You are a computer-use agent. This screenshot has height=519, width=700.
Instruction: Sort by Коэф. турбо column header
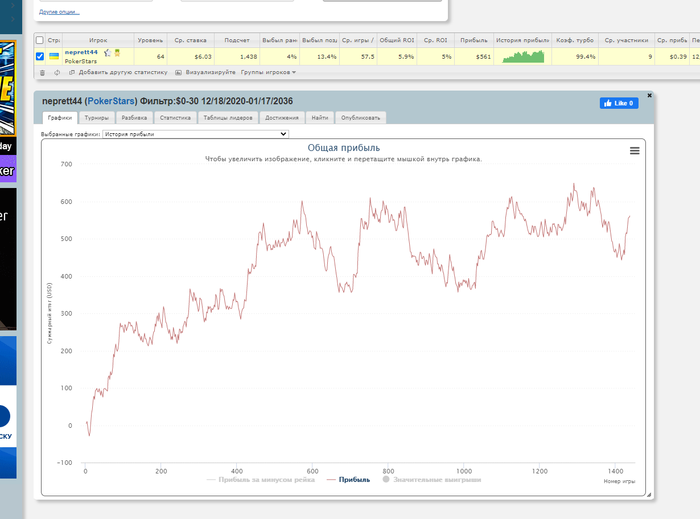tap(575, 40)
